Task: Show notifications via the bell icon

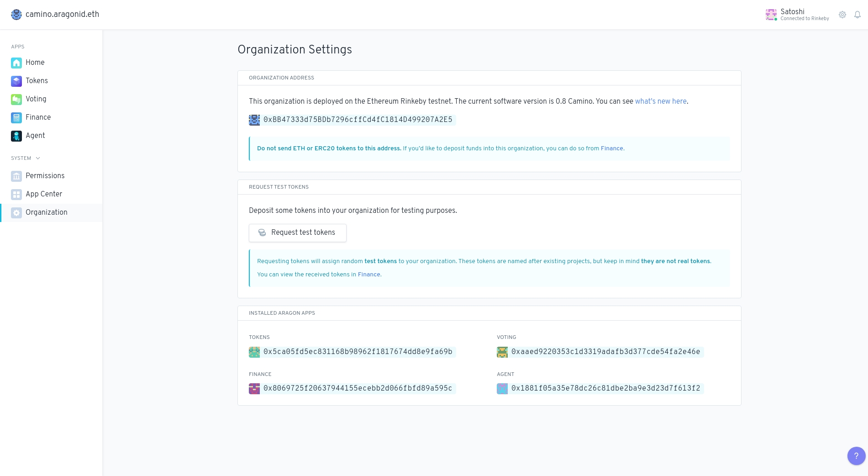Action: point(857,15)
